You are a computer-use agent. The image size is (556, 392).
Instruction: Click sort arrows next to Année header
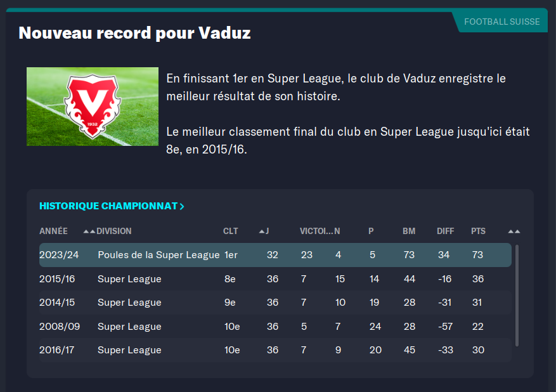tap(89, 231)
